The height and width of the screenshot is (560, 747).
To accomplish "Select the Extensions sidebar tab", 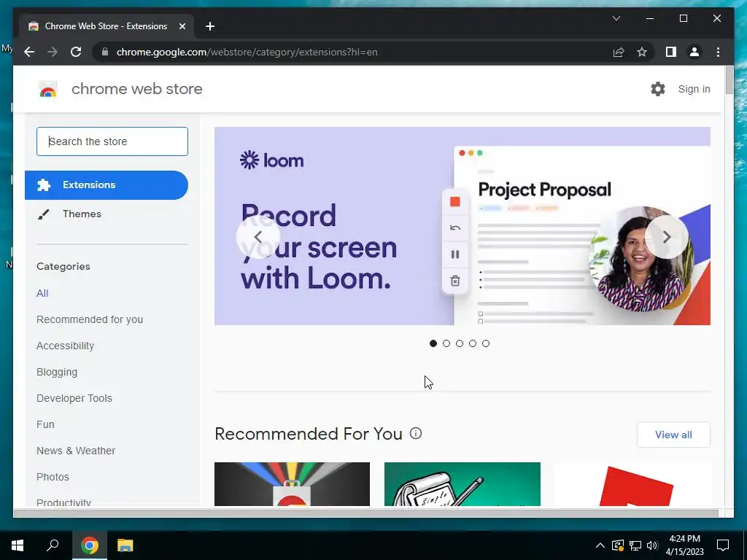I will point(107,184).
